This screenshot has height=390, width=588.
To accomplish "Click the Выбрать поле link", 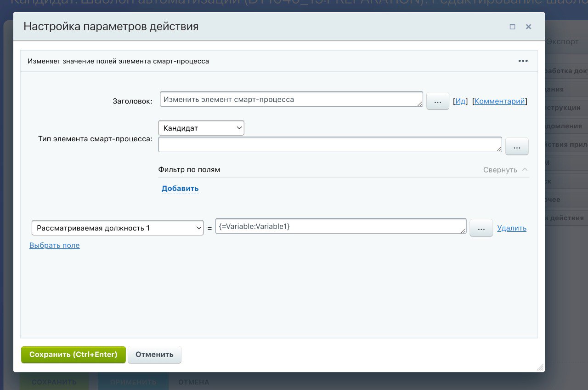I will 55,246.
